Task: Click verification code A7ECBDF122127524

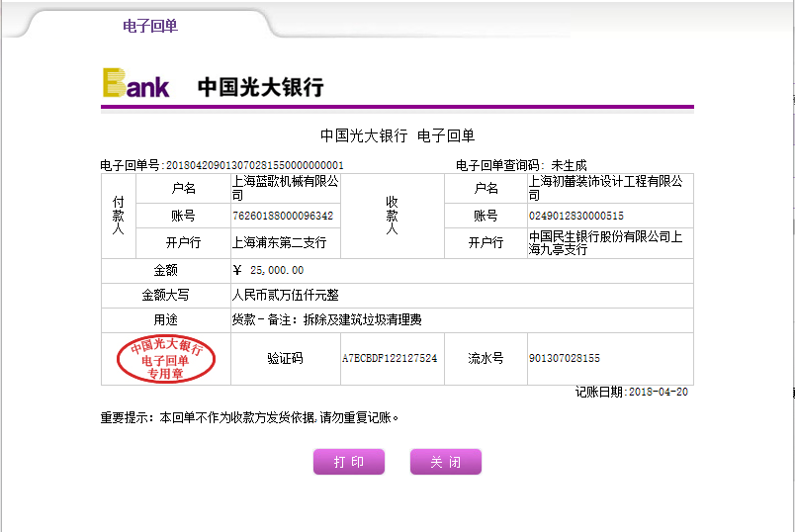Action: click(389, 358)
